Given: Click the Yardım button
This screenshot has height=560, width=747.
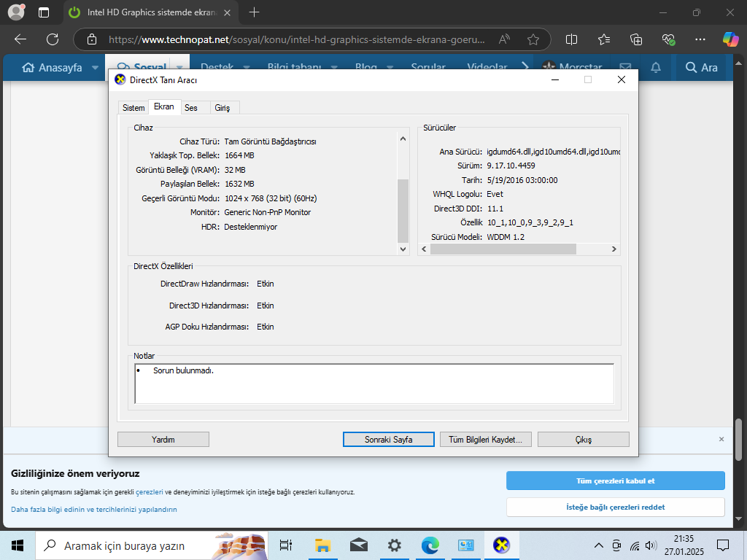Looking at the screenshot, I should point(163,440).
